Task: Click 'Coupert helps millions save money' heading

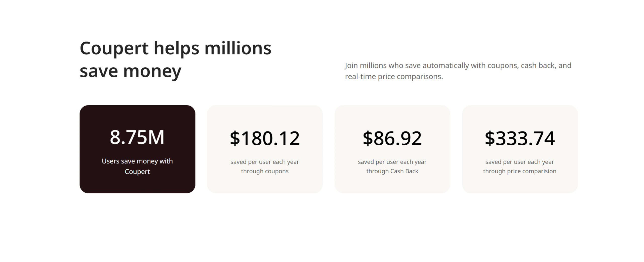Action: coord(176,60)
